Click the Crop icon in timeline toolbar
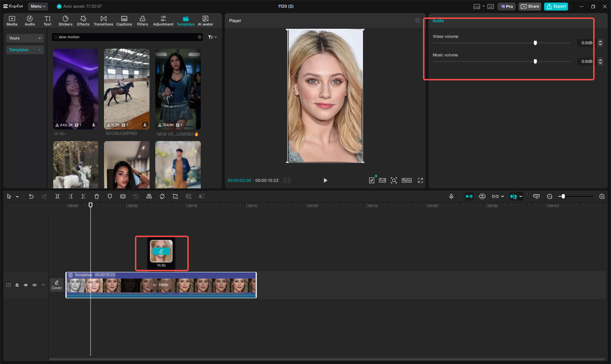This screenshot has width=611, height=364. (x=175, y=196)
